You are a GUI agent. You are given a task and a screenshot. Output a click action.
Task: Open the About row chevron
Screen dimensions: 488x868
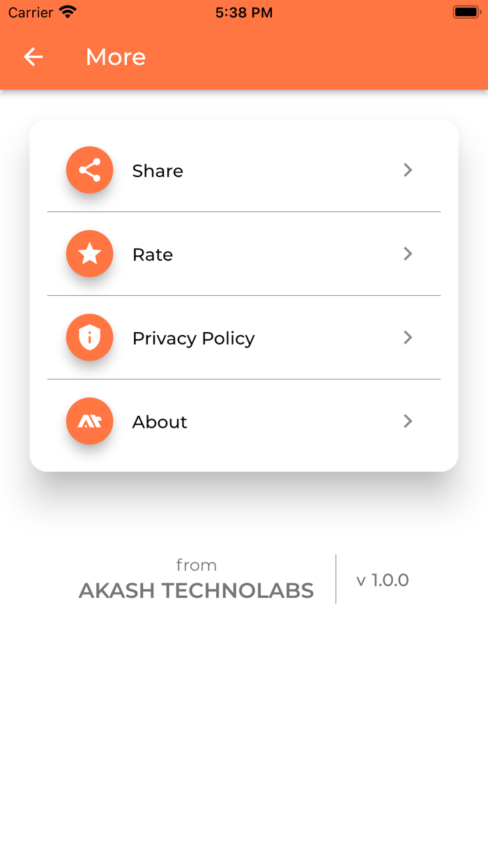(x=408, y=421)
